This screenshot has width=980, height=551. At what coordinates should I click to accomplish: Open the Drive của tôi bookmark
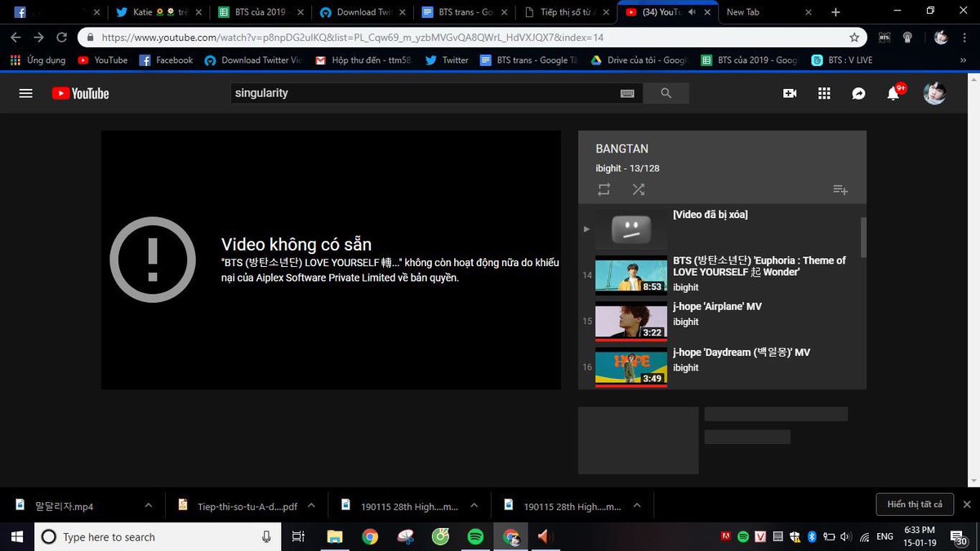(639, 60)
